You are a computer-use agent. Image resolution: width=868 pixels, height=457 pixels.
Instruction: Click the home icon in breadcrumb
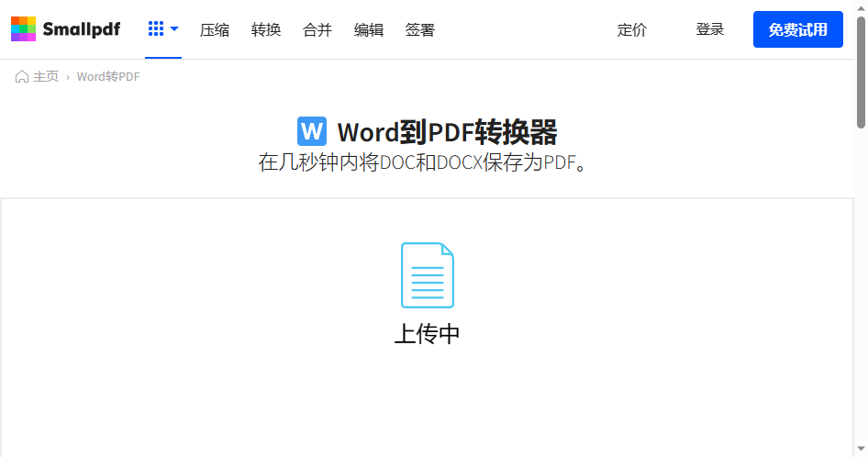pos(22,76)
